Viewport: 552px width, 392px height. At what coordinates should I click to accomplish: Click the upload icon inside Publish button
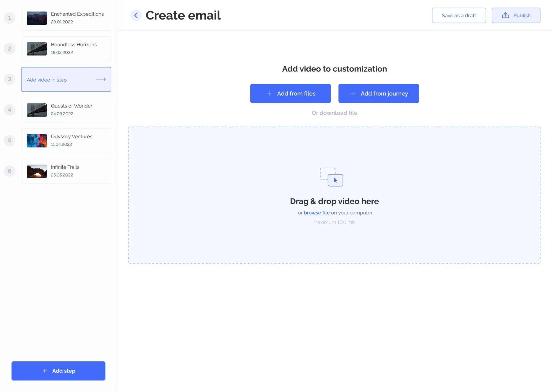point(506,15)
